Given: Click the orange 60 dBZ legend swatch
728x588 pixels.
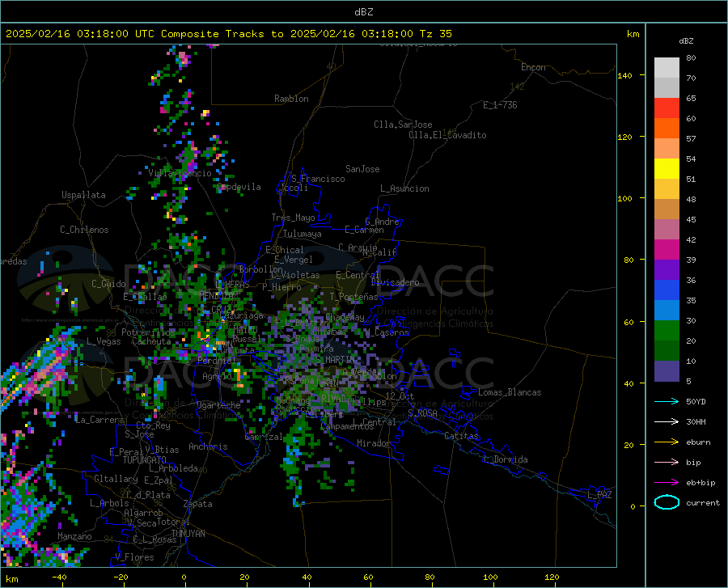Looking at the screenshot, I should click(667, 128).
